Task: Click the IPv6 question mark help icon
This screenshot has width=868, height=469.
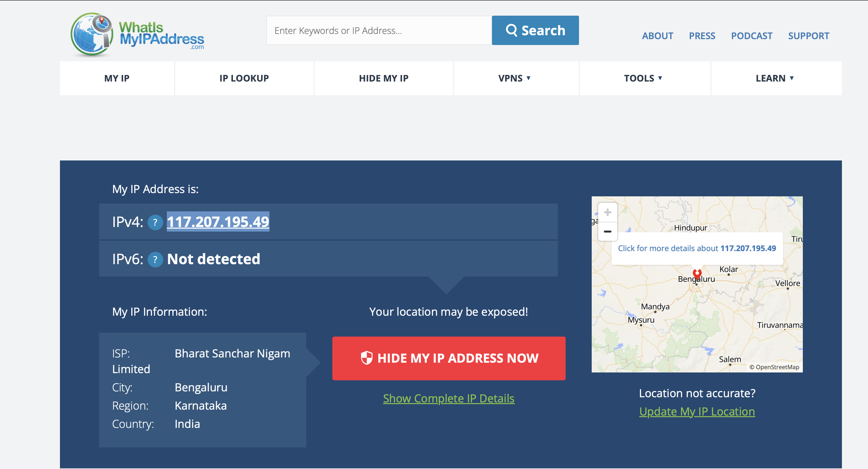Action: pos(155,260)
